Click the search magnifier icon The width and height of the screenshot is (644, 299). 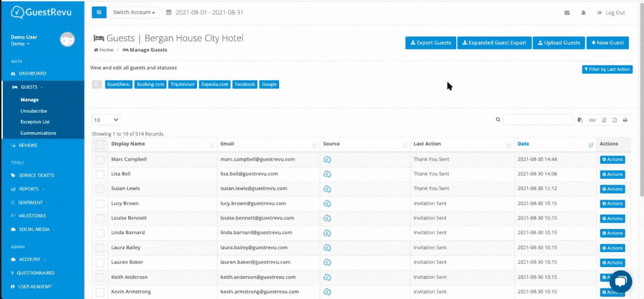498,119
